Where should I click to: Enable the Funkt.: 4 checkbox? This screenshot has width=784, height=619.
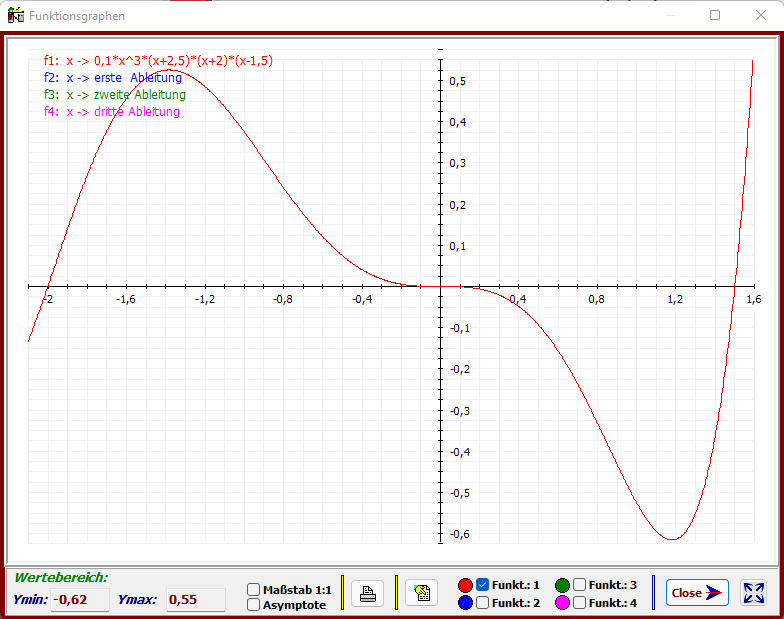click(580, 603)
